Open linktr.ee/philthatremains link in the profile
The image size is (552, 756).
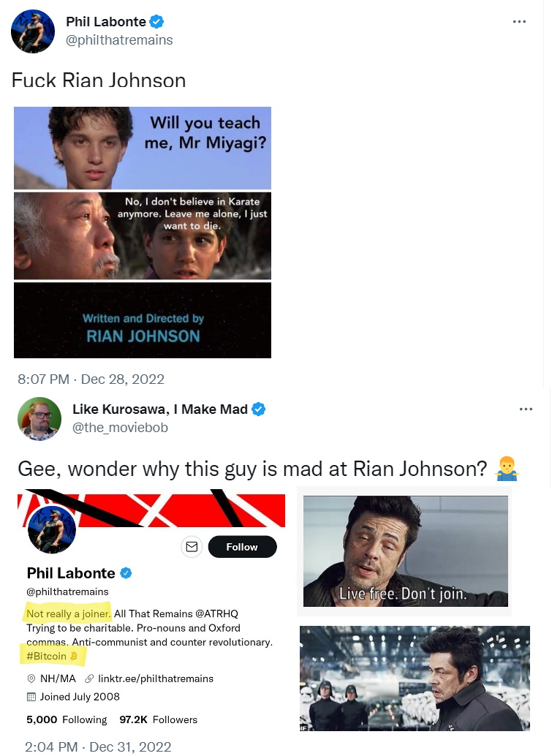point(156,678)
